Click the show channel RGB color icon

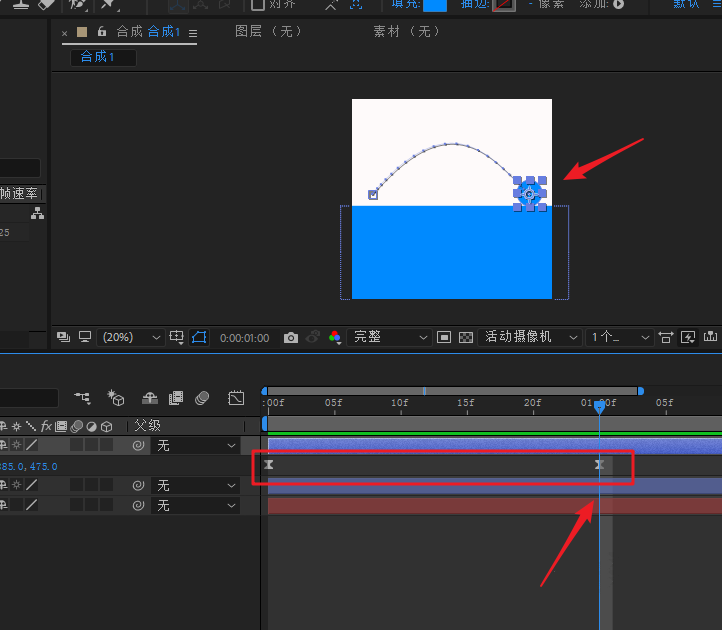[x=334, y=338]
